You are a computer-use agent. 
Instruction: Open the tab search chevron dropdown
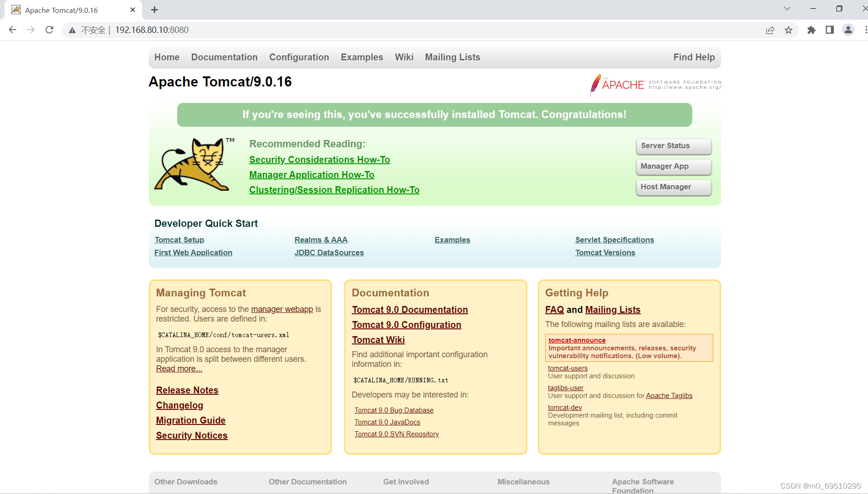coord(787,9)
